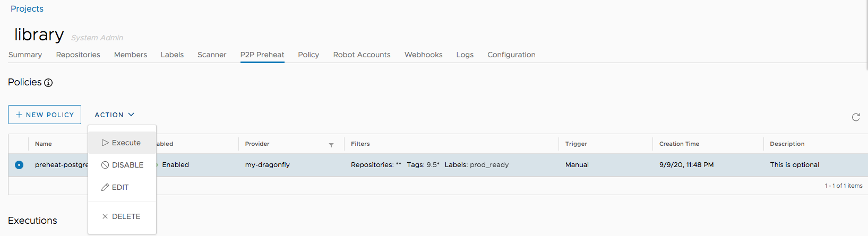The height and width of the screenshot is (236, 868).
Task: Collapse the Action dropdown menu
Action: point(114,115)
